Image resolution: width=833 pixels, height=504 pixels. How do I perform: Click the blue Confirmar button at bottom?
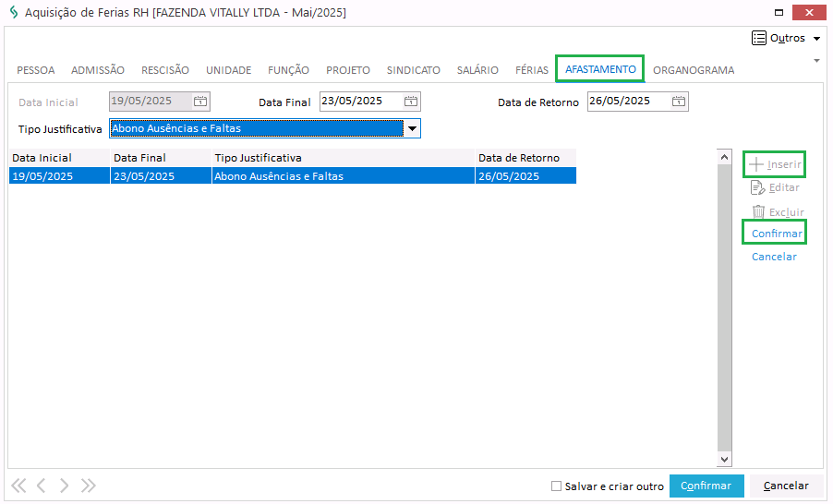click(706, 486)
